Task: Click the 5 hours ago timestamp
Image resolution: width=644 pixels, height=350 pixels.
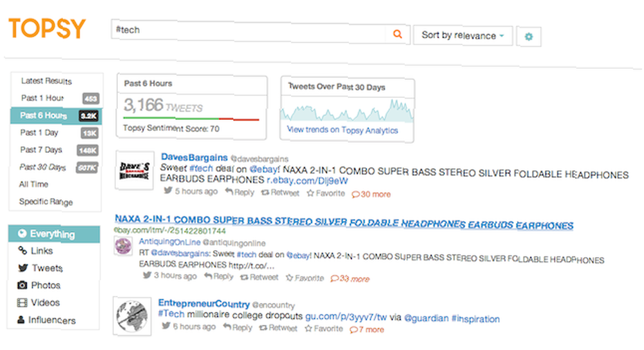Action: point(196,191)
